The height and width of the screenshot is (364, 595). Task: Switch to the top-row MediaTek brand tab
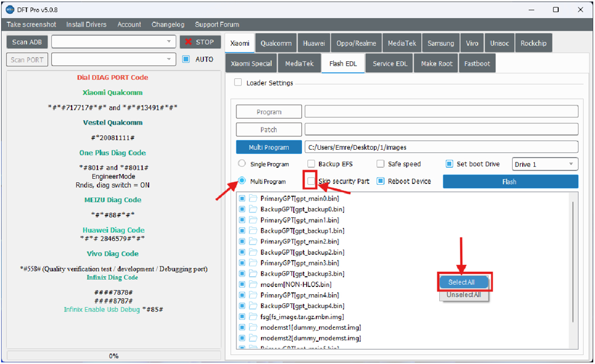[402, 43]
